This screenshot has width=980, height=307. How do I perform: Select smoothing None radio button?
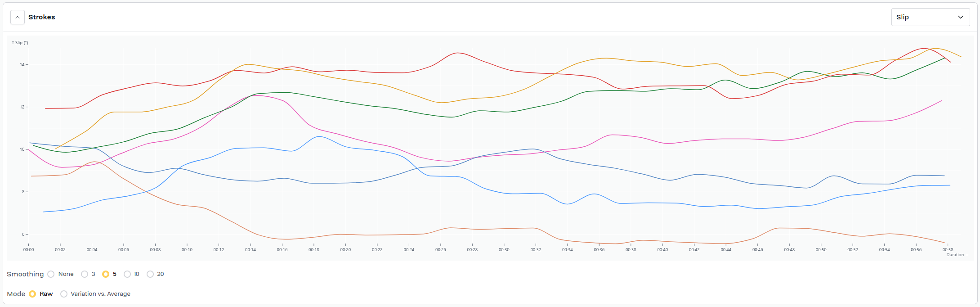[x=51, y=274]
